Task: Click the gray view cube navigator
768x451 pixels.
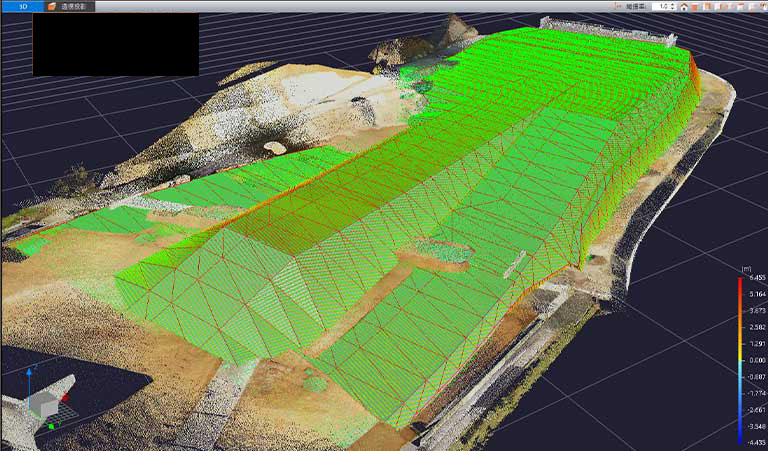Action: (x=45, y=405)
